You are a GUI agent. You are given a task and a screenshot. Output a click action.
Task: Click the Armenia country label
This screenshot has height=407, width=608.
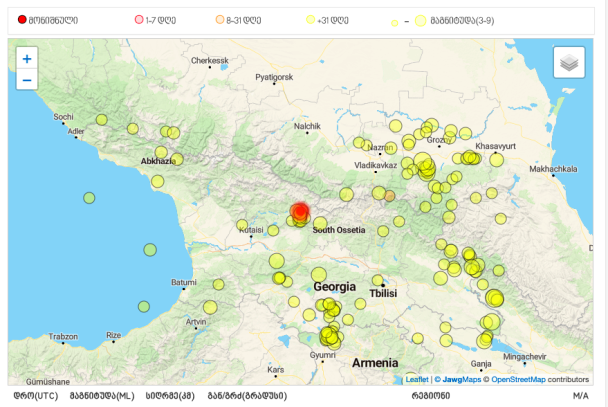click(x=375, y=363)
